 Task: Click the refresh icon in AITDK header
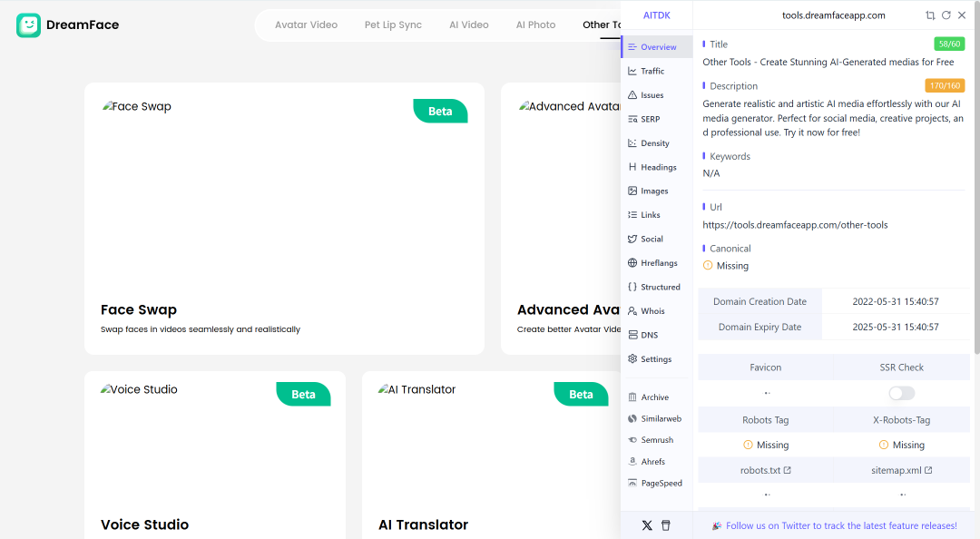click(946, 15)
